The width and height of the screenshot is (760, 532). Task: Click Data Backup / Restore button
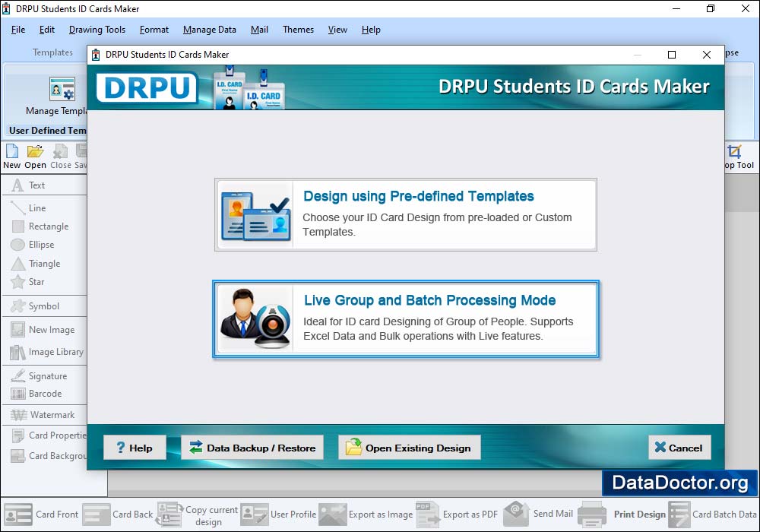(x=252, y=448)
